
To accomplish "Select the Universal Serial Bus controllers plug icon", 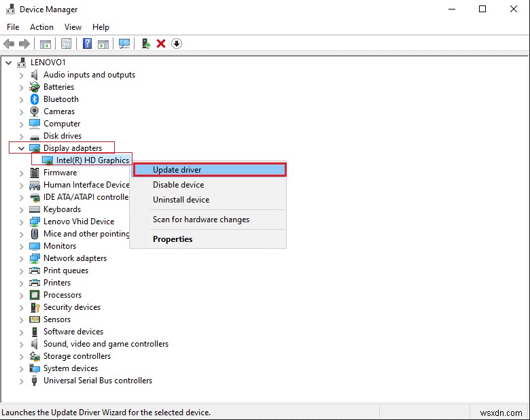I will pyautogui.click(x=34, y=381).
